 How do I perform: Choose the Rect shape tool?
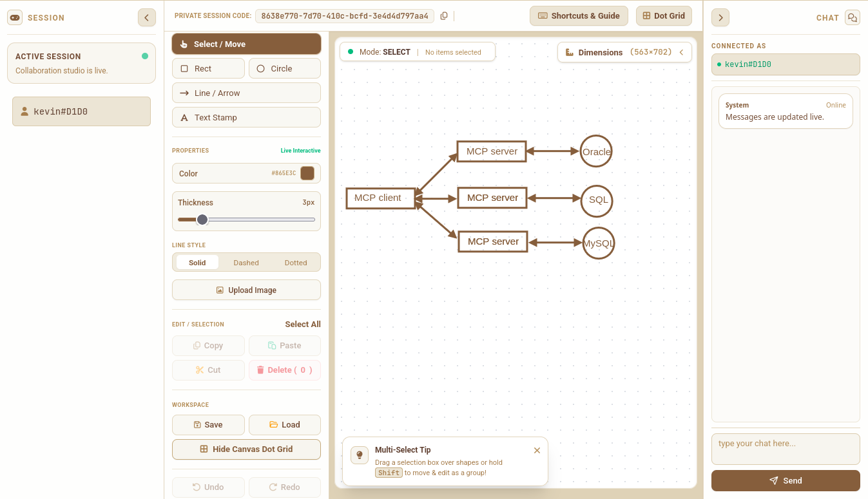coord(208,68)
